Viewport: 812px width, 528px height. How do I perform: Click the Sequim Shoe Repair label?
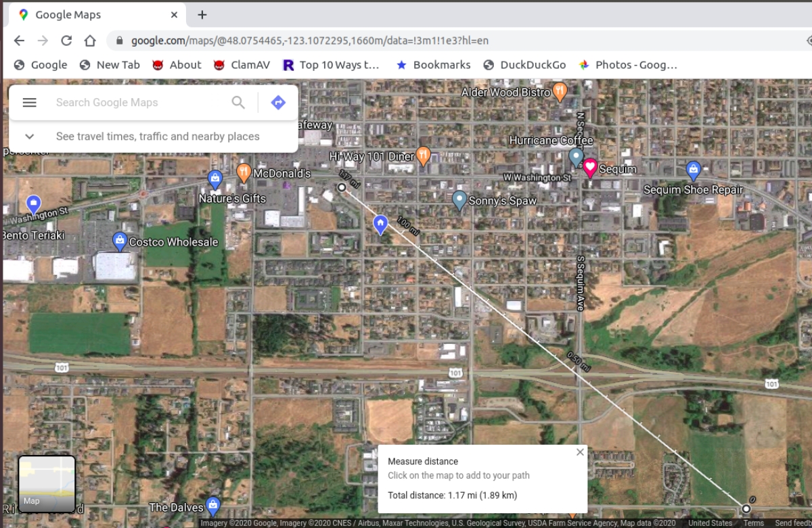693,190
